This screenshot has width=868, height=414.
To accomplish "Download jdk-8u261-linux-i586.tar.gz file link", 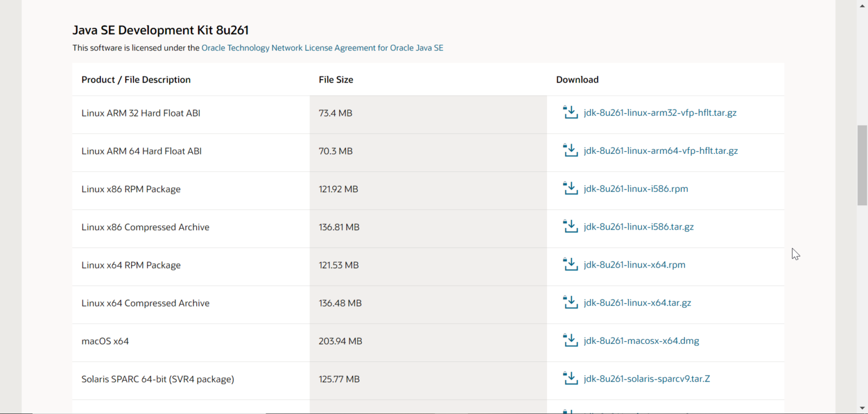I will click(x=639, y=226).
